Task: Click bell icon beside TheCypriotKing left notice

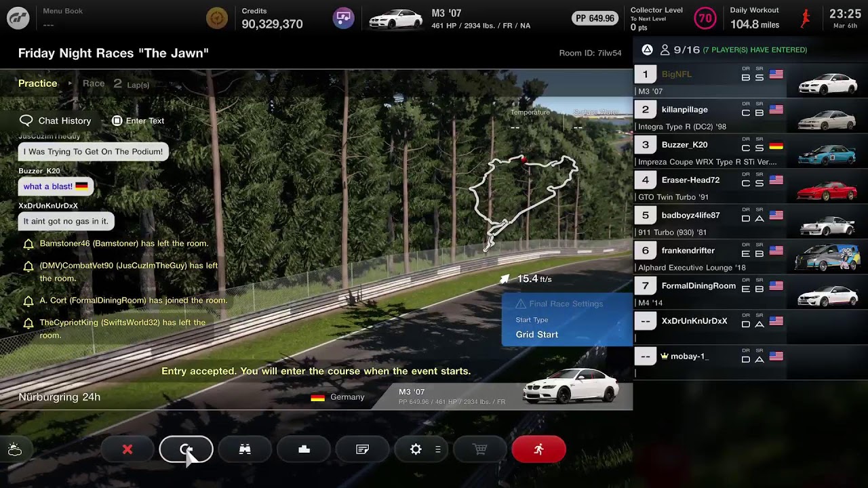Action: 28,323
